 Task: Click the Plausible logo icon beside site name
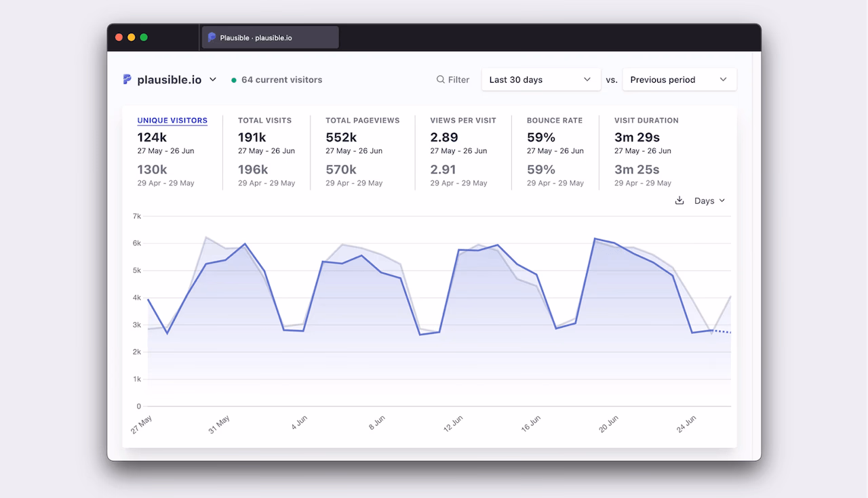pyautogui.click(x=127, y=79)
